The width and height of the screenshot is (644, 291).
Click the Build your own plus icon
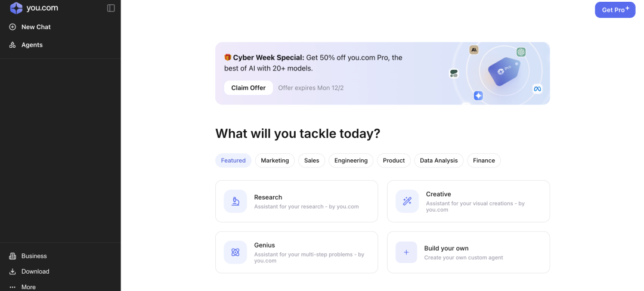406,252
